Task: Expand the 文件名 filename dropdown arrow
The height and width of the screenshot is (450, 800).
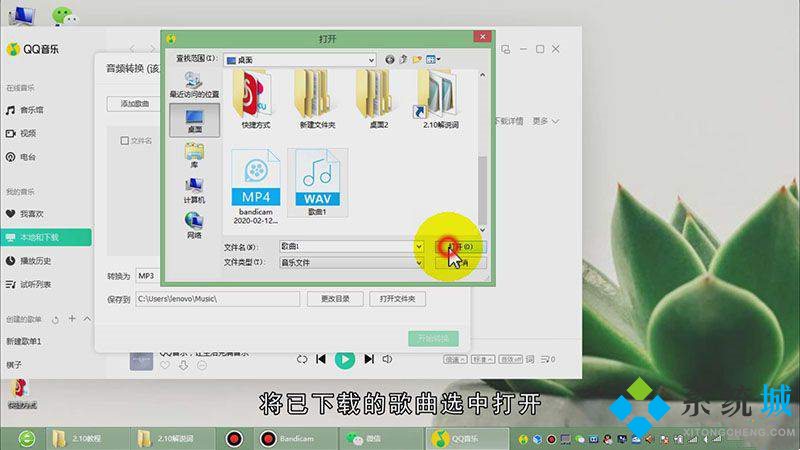Action: 419,247
